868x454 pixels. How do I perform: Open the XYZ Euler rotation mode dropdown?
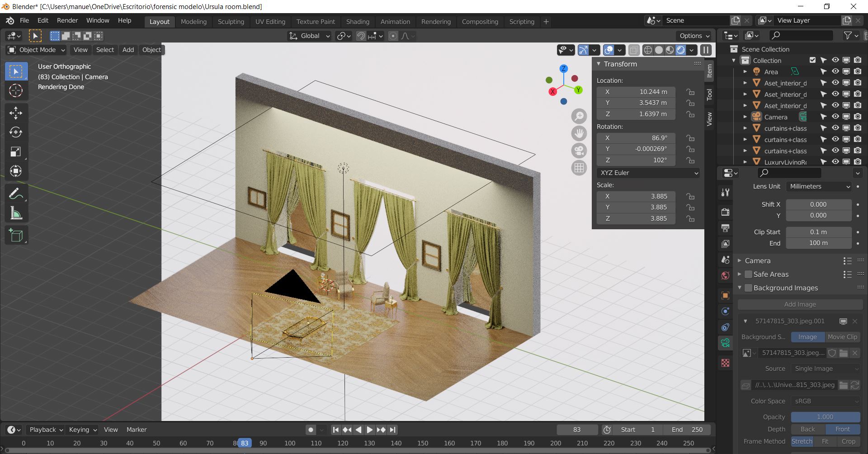(648, 173)
